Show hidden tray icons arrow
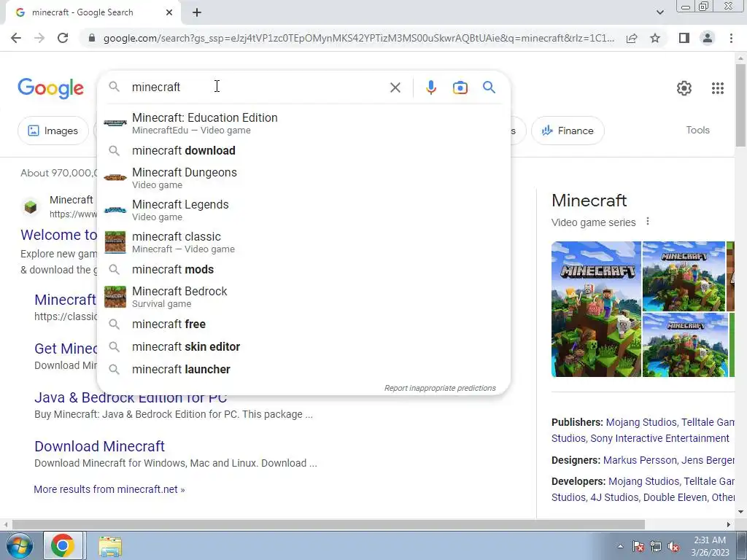This screenshot has height=560, width=747. click(620, 546)
